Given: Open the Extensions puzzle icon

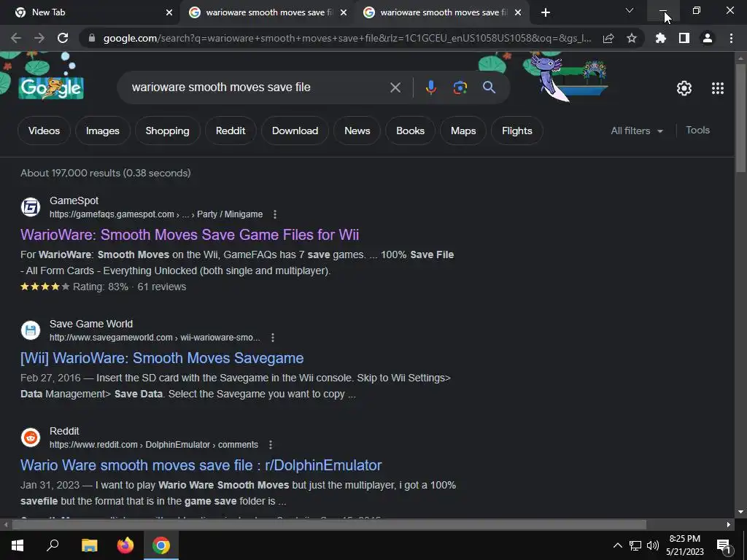Looking at the screenshot, I should point(661,38).
